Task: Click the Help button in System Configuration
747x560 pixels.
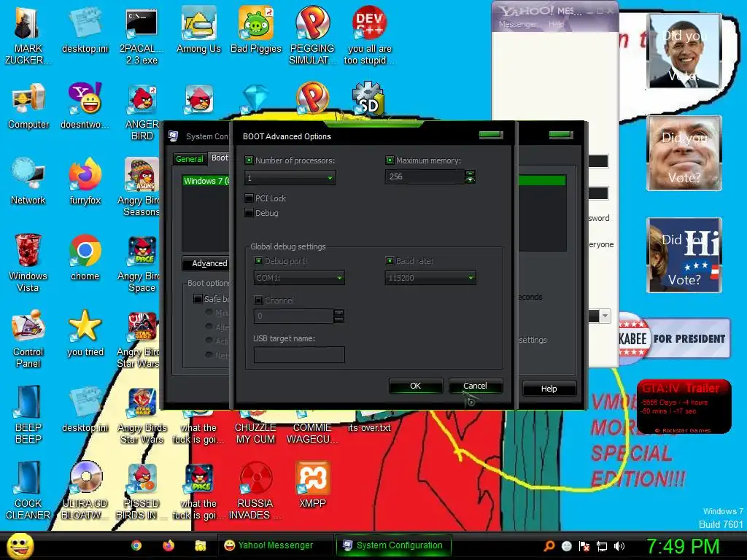Action: point(549,389)
